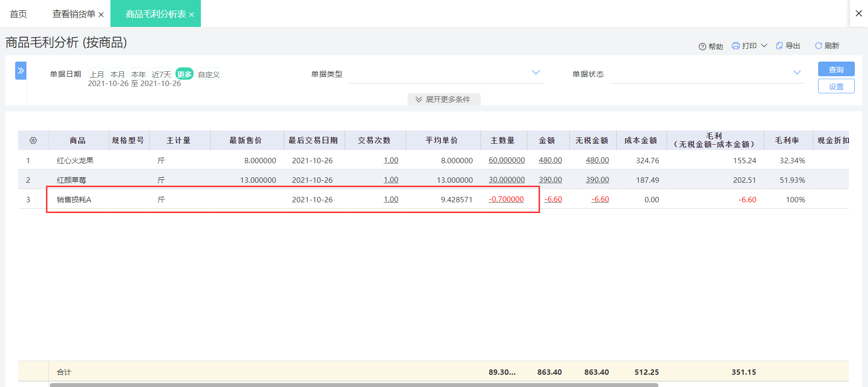Viewport: 868px width, 387px height.
Task: Switch to the 查看销货单 tab
Action: (x=74, y=14)
